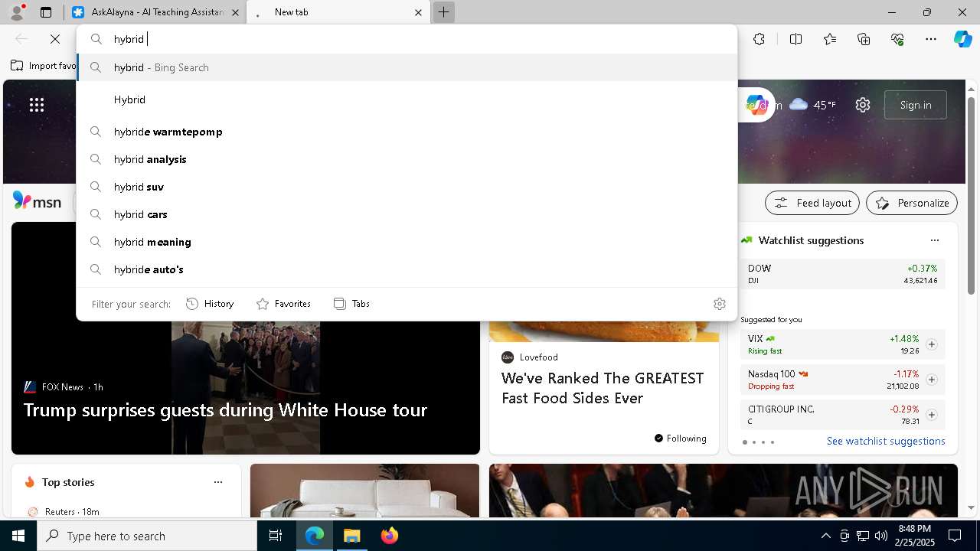The width and height of the screenshot is (980, 551).
Task: Open Task View on taskbar
Action: click(276, 536)
